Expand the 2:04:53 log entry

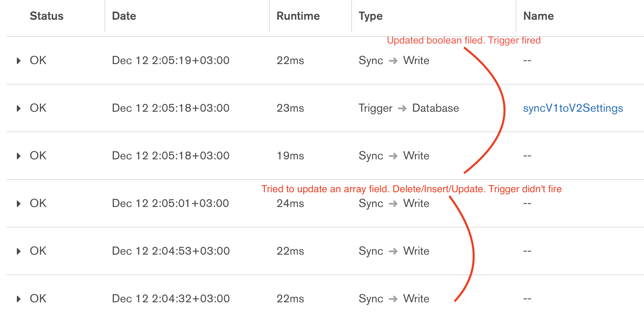click(19, 251)
